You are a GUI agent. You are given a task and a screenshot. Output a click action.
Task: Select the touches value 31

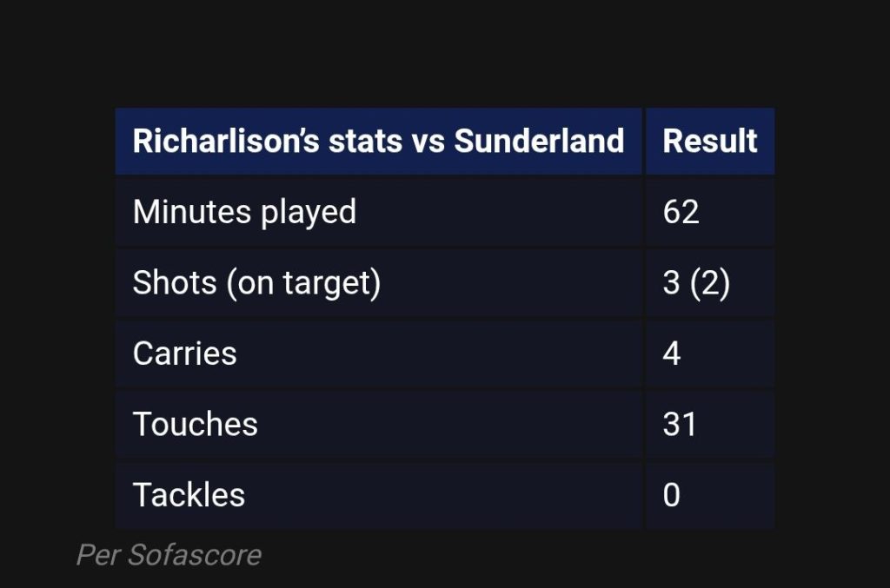[x=680, y=424]
